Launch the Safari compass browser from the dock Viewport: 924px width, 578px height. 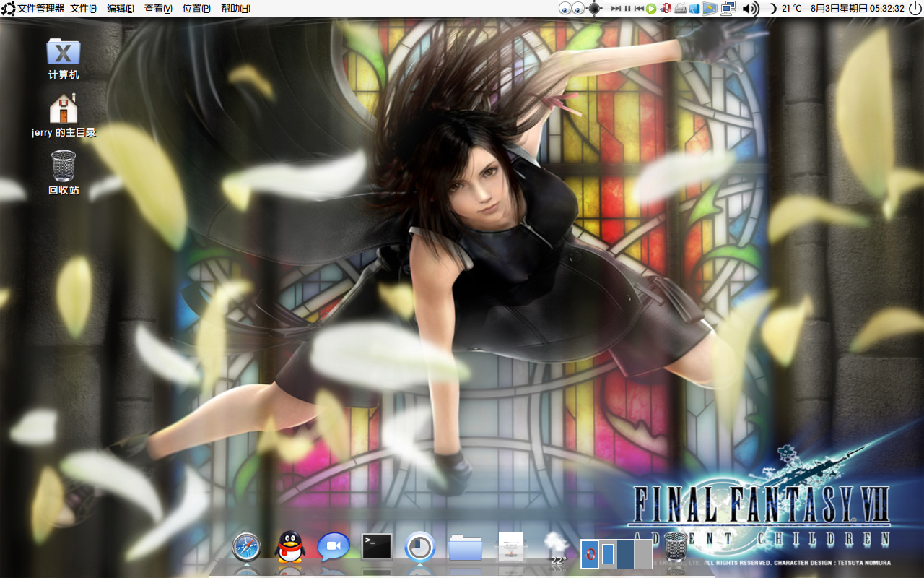pyautogui.click(x=246, y=547)
